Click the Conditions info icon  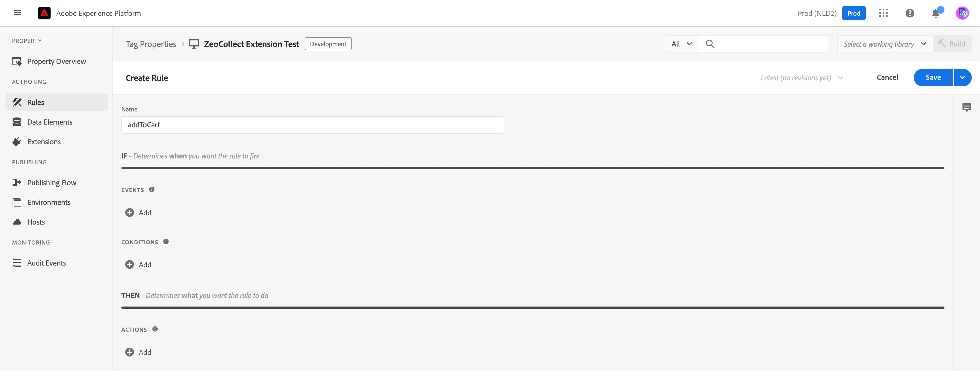(166, 242)
